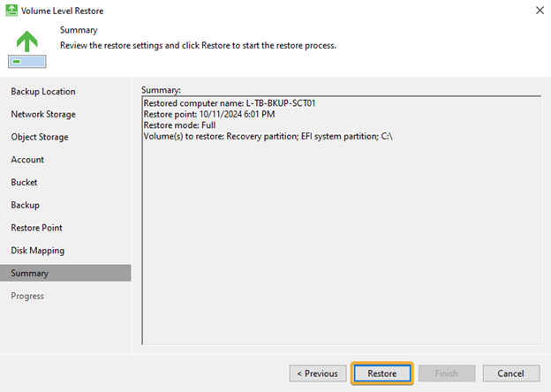
Task: Click the Restore button
Action: click(x=382, y=373)
